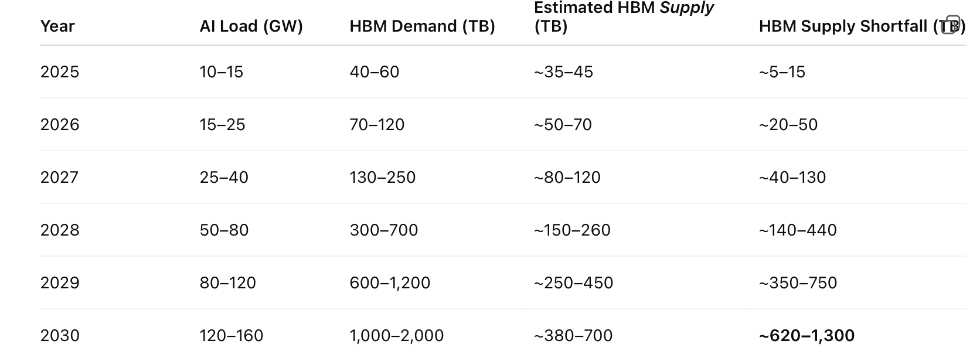Select the 2026 year cell
Image resolution: width=980 pixels, height=361 pixels.
60,125
